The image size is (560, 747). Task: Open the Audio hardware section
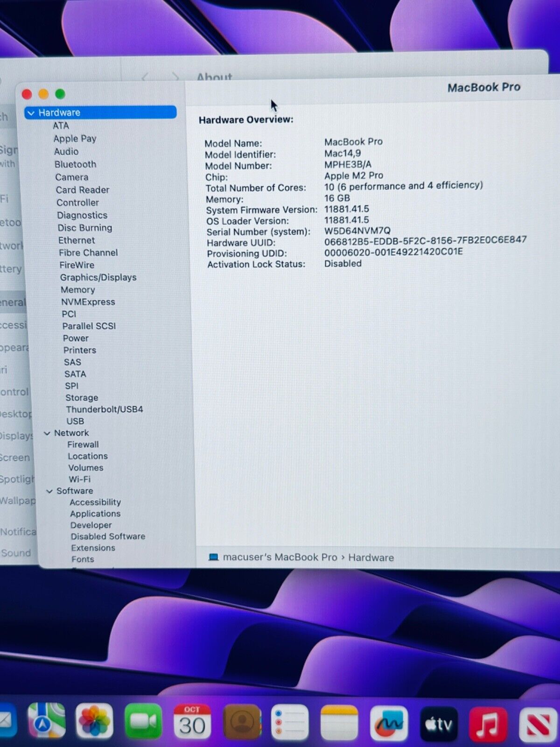[66, 152]
